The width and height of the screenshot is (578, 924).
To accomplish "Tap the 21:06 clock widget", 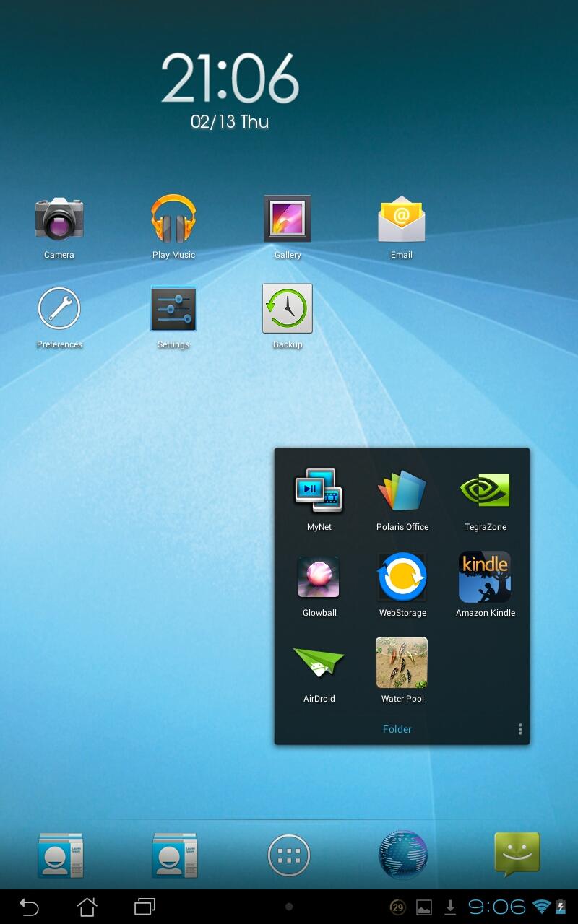I will coord(230,78).
